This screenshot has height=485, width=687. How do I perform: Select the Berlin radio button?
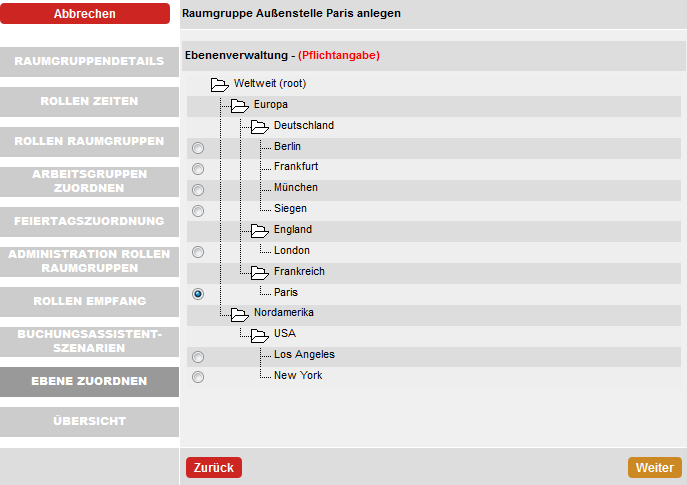click(x=198, y=148)
